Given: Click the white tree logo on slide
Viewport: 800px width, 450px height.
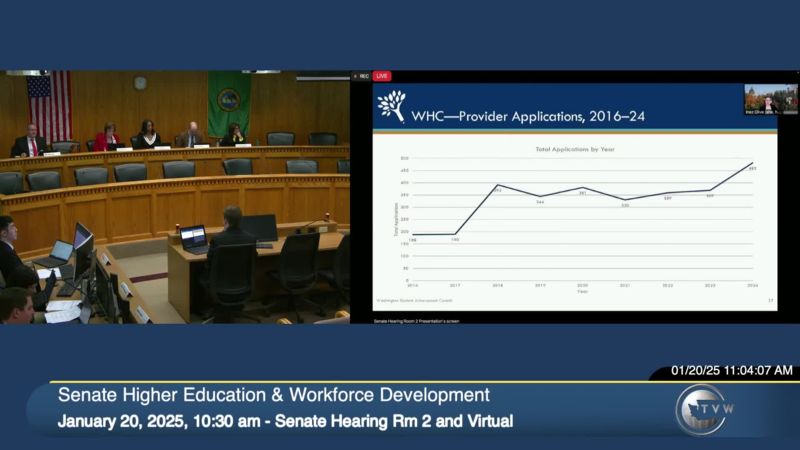Looking at the screenshot, I should coord(391,107).
